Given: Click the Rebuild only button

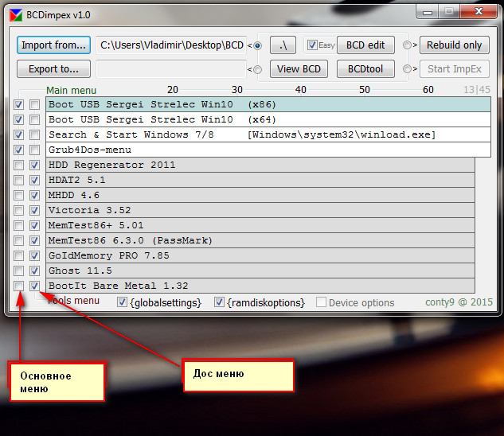Looking at the screenshot, I should 455,45.
